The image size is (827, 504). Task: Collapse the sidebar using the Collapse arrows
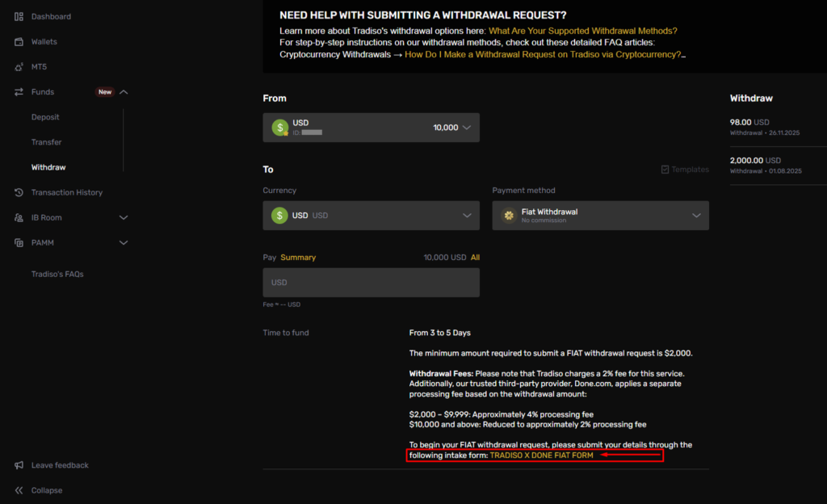pos(19,491)
